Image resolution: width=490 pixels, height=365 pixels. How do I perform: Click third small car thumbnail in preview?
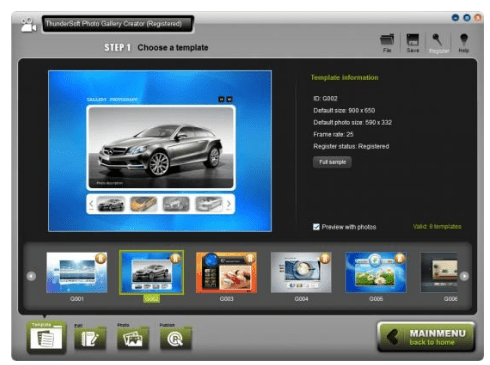pyautogui.click(x=176, y=204)
